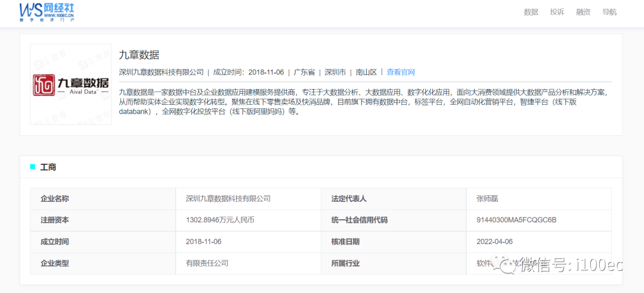Open the 融资 menu item
The width and height of the screenshot is (644, 293).
583,12
